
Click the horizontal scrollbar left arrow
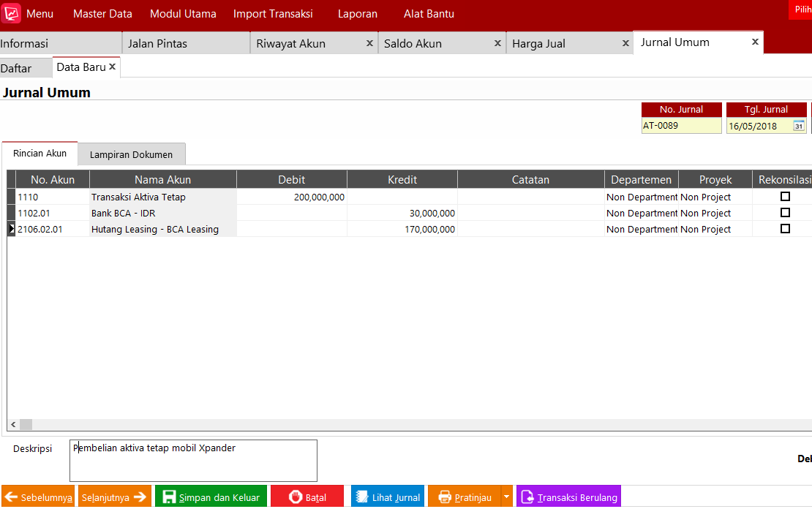12,424
